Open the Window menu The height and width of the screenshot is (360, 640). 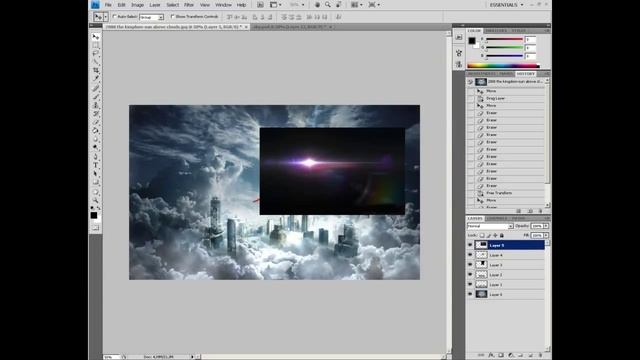[223, 5]
